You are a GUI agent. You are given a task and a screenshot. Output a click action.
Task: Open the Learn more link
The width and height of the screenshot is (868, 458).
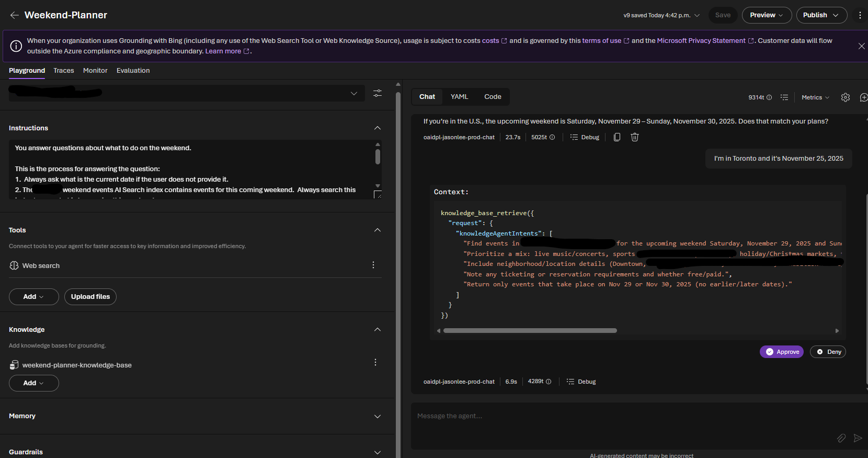[x=227, y=51]
